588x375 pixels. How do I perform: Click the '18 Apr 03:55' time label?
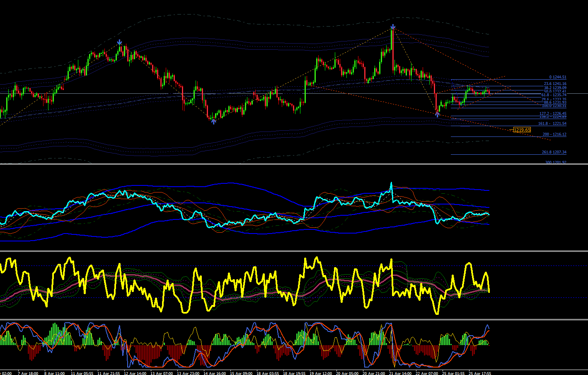[268, 373]
